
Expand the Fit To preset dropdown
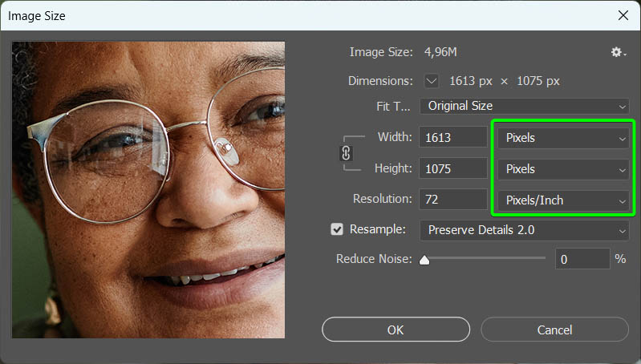(525, 106)
